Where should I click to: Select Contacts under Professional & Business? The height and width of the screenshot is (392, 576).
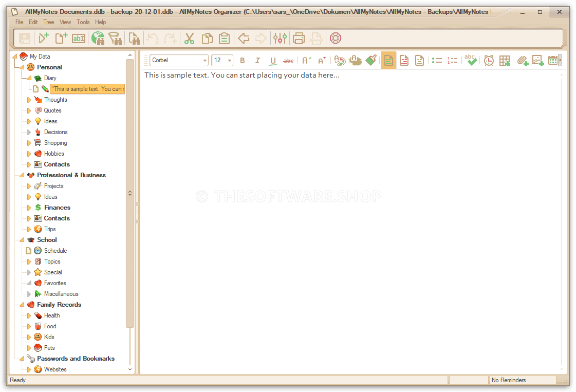[57, 218]
